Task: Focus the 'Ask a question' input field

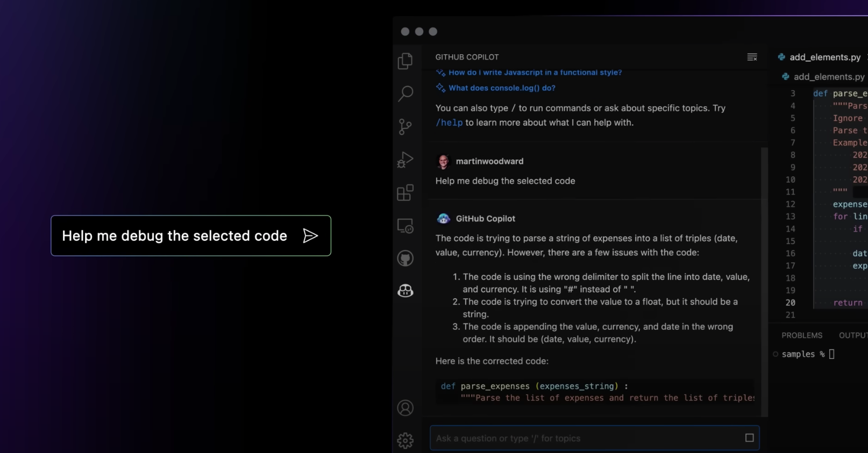Action: tap(595, 438)
